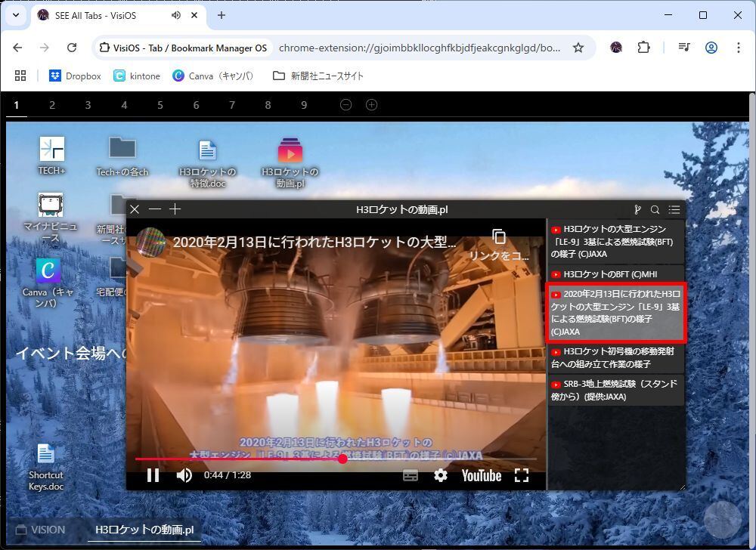Image resolution: width=756 pixels, height=550 pixels.
Task: Mute the video volume
Action: [x=184, y=475]
